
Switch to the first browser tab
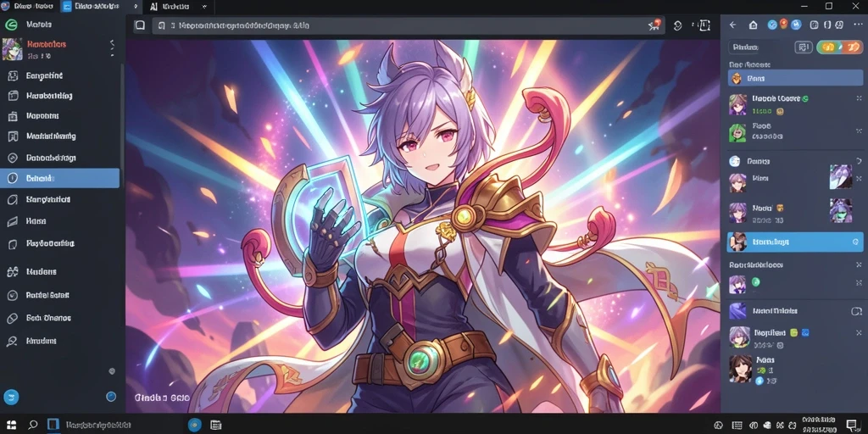click(x=29, y=7)
